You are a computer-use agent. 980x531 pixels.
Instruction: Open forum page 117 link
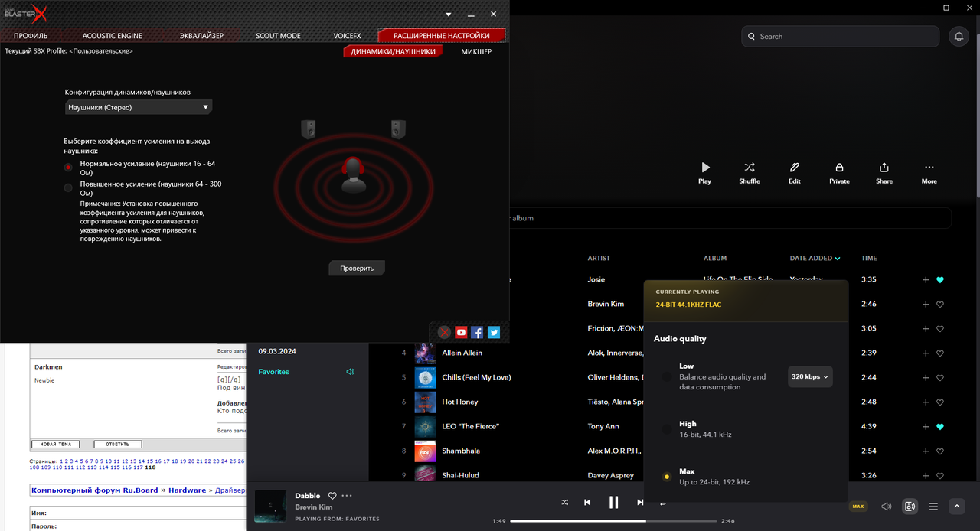pos(138,467)
